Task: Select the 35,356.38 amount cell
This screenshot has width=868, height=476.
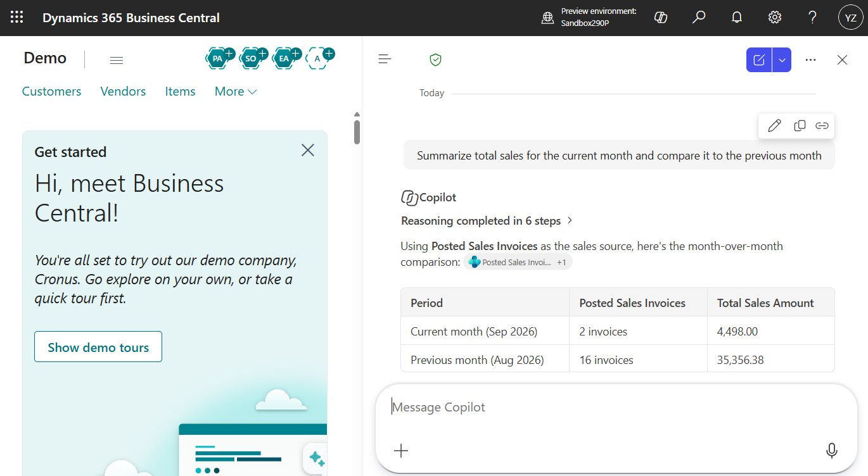Action: 771,360
